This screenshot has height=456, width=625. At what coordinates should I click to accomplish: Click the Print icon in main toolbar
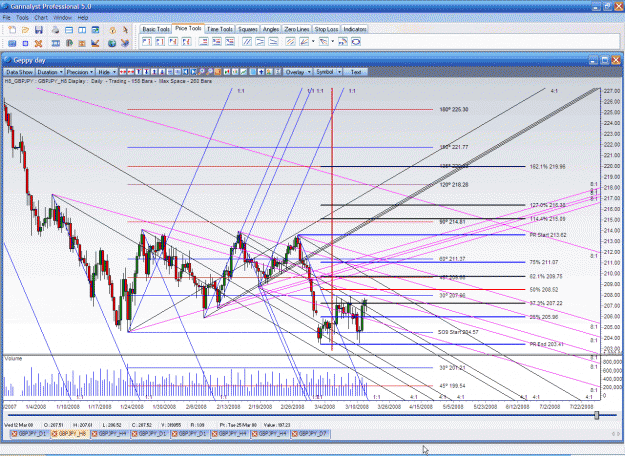point(55,30)
